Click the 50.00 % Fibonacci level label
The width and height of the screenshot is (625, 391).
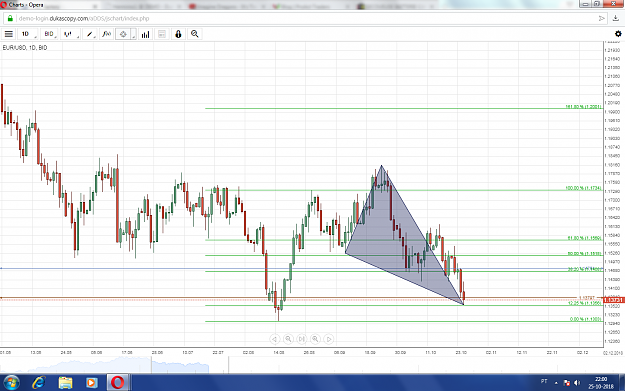point(584,253)
